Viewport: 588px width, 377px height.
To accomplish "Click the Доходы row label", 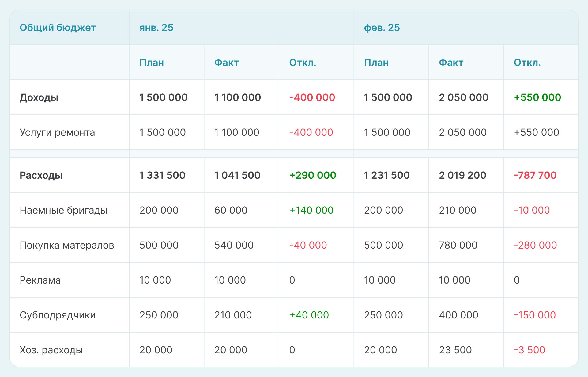I will (x=39, y=97).
